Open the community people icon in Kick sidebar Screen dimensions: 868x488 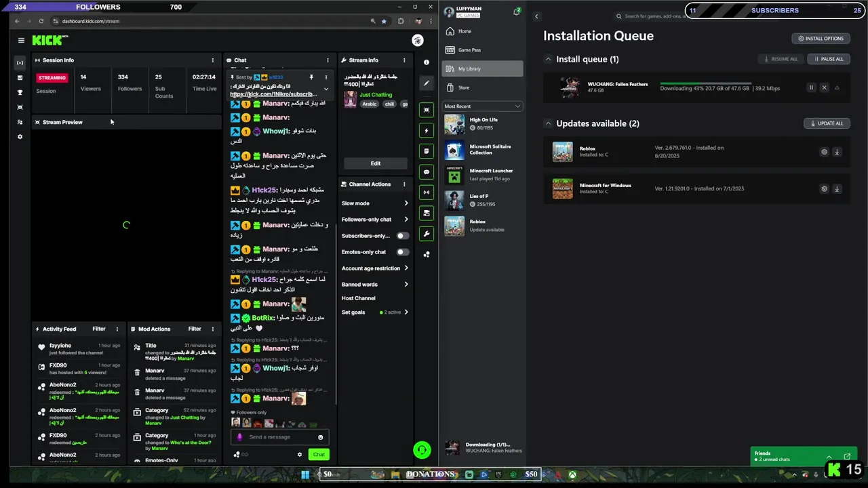20,122
